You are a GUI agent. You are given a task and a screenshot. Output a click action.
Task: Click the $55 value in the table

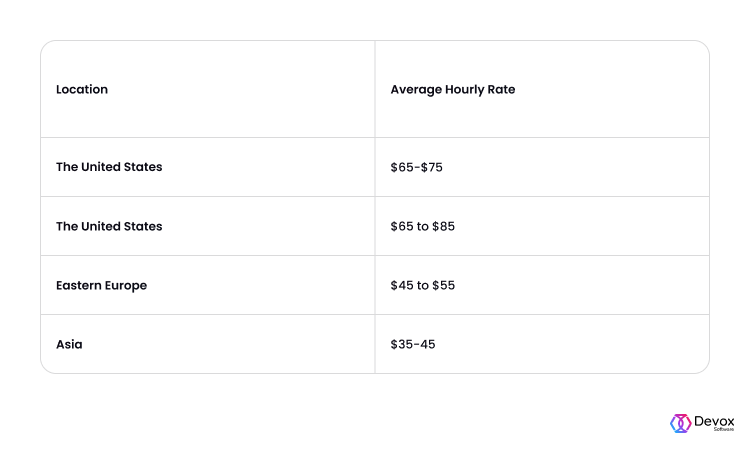coord(443,285)
